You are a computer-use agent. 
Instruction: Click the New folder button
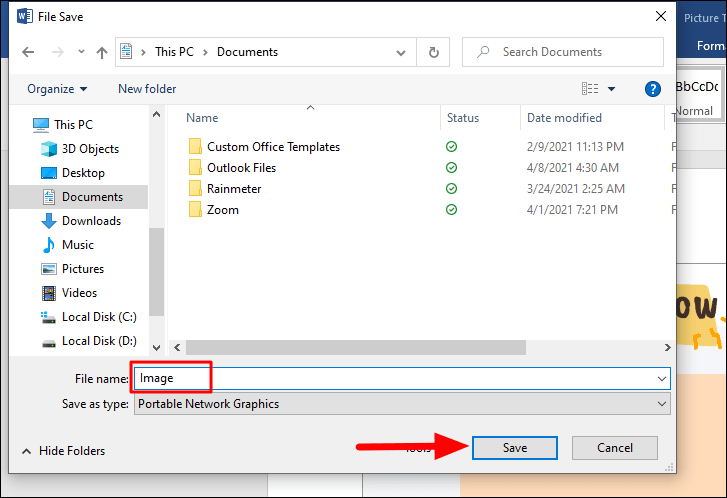tap(147, 89)
